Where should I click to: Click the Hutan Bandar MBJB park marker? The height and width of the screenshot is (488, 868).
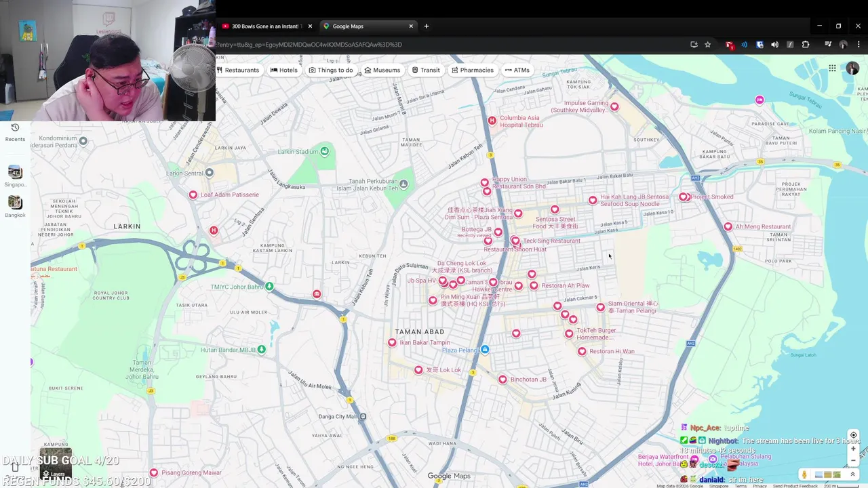[x=262, y=350]
